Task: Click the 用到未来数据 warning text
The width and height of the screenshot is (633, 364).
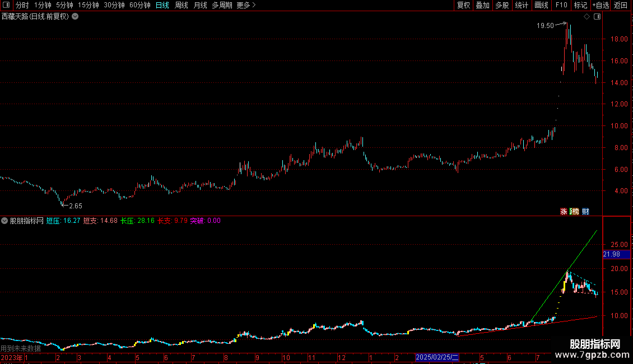Action: click(x=21, y=348)
